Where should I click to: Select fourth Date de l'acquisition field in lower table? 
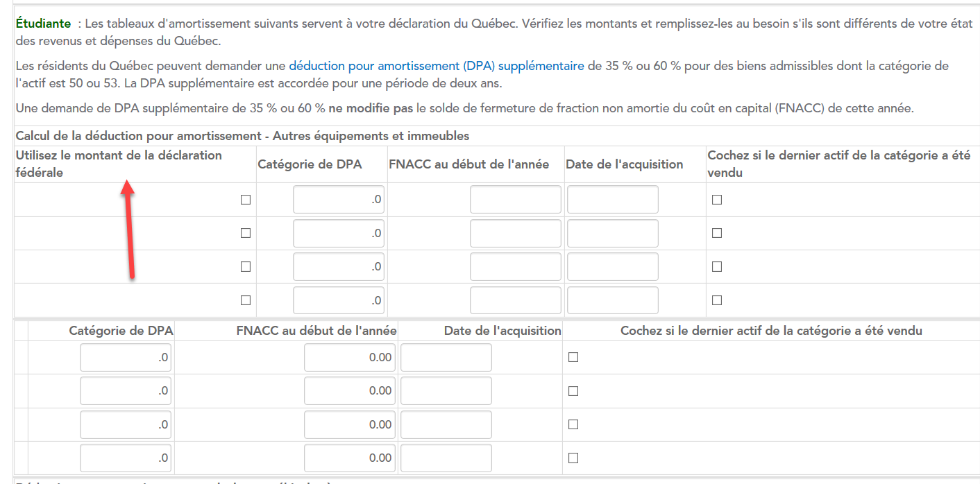446,458
